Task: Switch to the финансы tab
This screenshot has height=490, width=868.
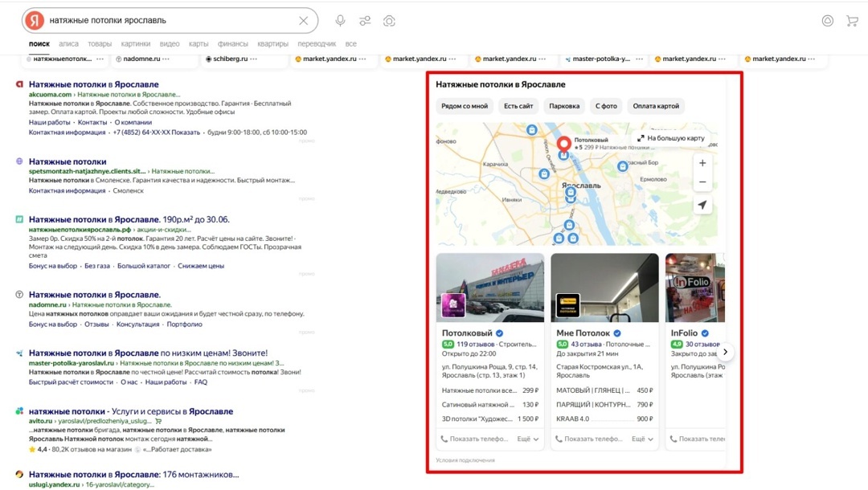Action: [232, 43]
